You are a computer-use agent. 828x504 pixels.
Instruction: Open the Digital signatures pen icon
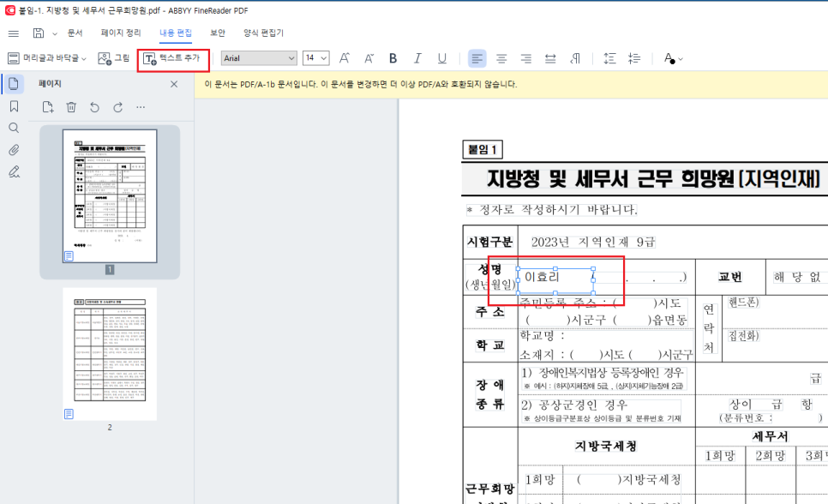click(14, 171)
